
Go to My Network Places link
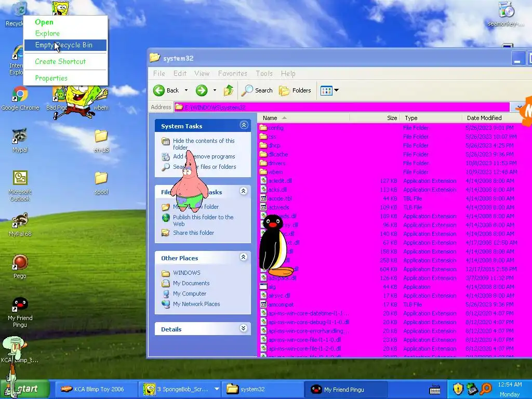coord(196,304)
